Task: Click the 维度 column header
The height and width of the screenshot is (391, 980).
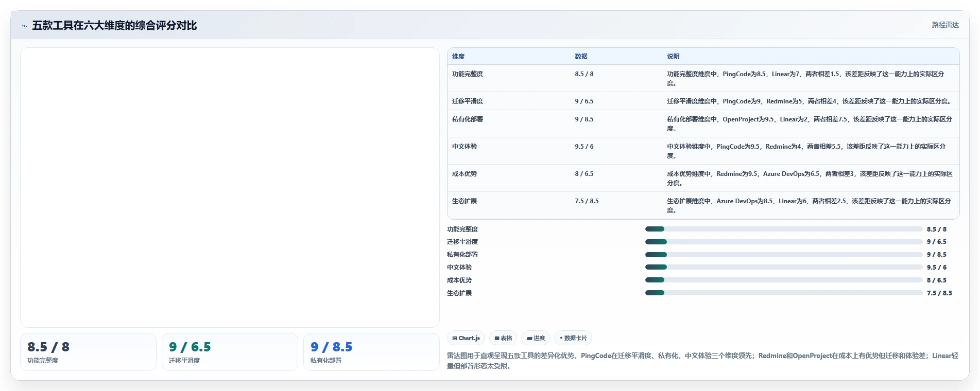Action: tap(458, 57)
